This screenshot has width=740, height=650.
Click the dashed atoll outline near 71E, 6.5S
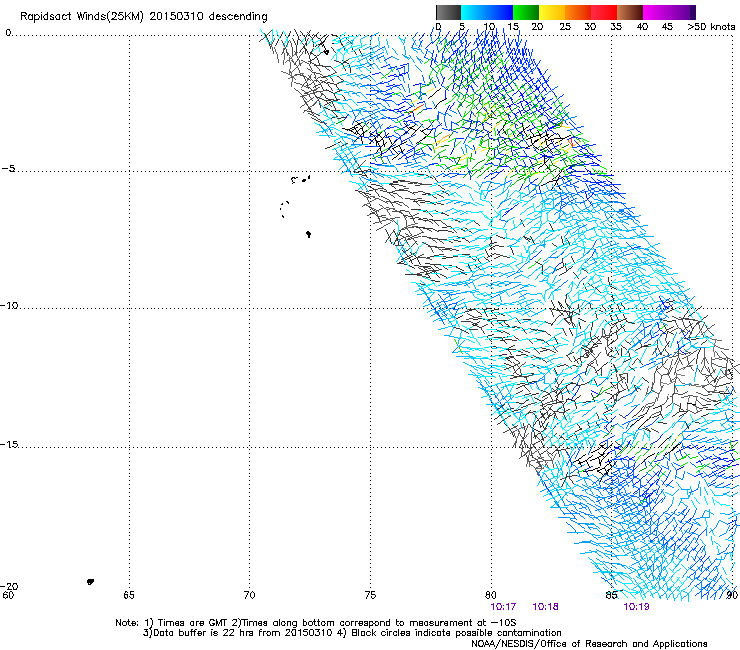coord(285,209)
